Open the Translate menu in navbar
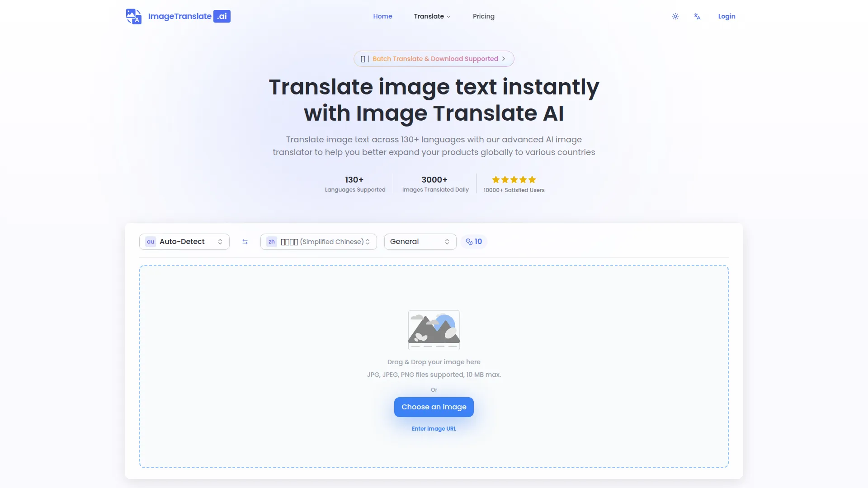Viewport: 868px width, 488px height. pos(432,16)
